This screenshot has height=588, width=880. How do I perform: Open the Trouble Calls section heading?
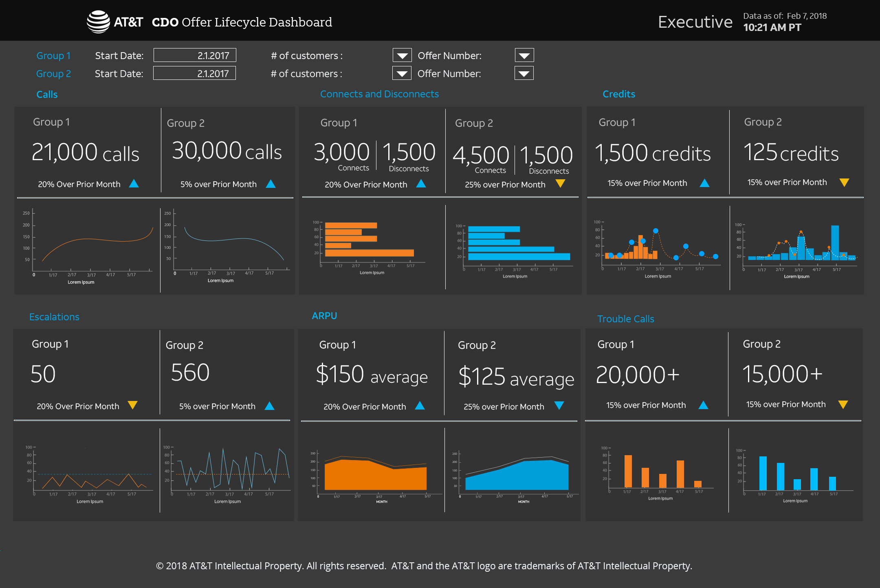tap(625, 319)
